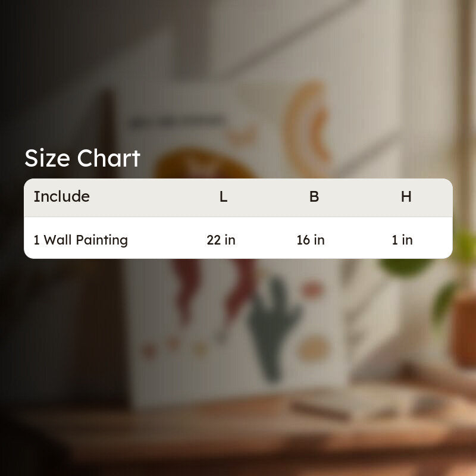Click the blurred dark text on painting

pos(177,122)
